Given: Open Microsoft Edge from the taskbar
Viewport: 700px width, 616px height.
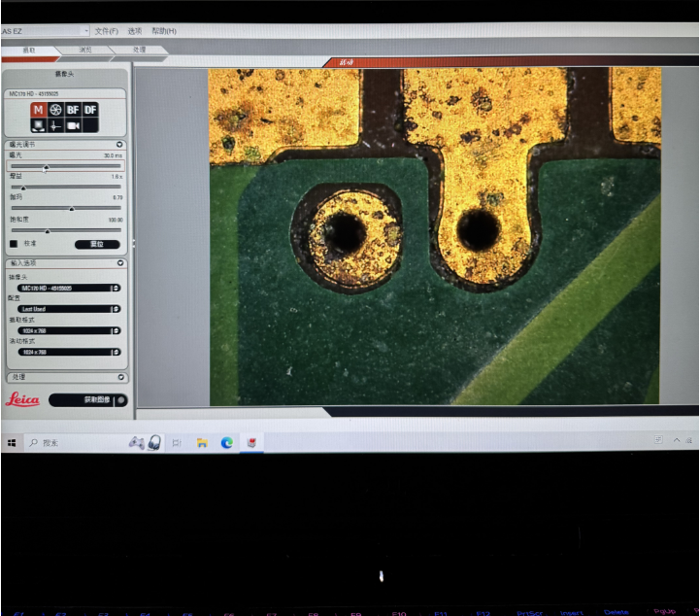Looking at the screenshot, I should [227, 442].
